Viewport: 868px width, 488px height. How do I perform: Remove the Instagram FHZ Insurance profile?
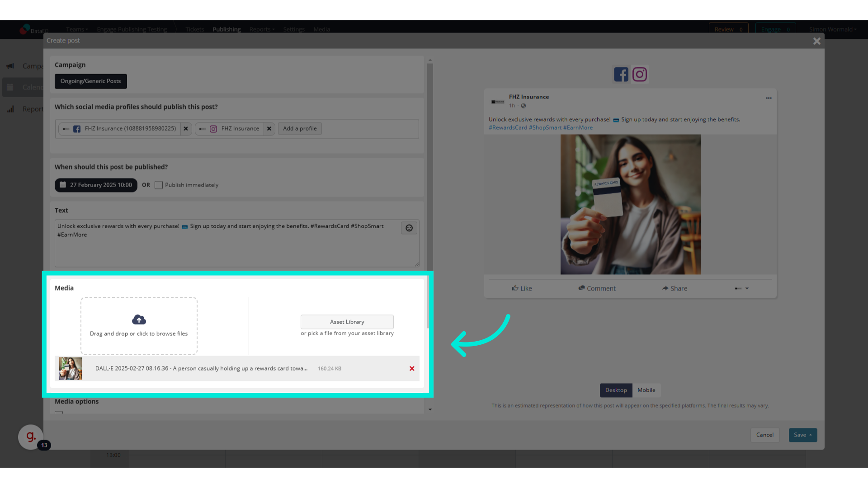(269, 129)
